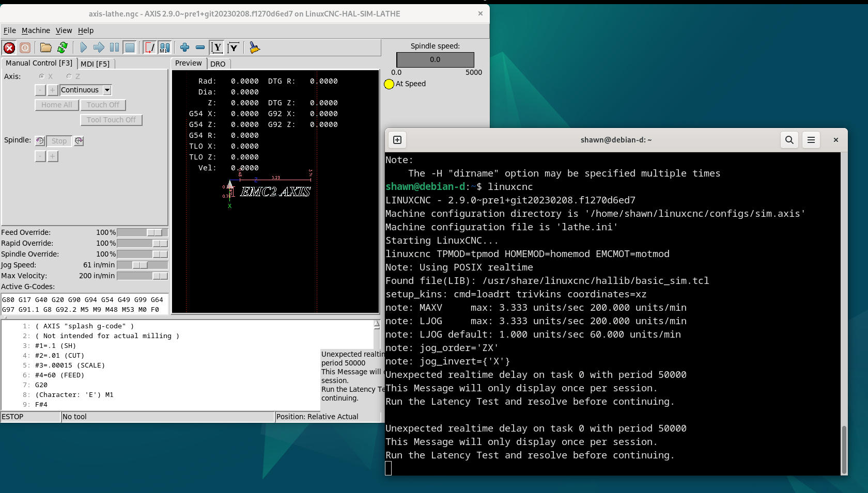
Task: Step to next line with arrow icon
Action: pyautogui.click(x=99, y=48)
